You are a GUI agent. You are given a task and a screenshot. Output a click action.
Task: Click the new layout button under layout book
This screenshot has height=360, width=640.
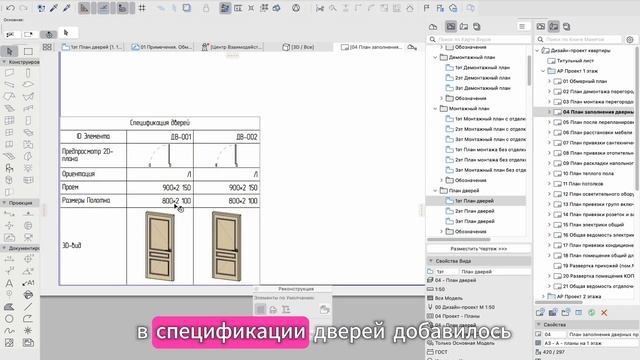click(x=540, y=313)
